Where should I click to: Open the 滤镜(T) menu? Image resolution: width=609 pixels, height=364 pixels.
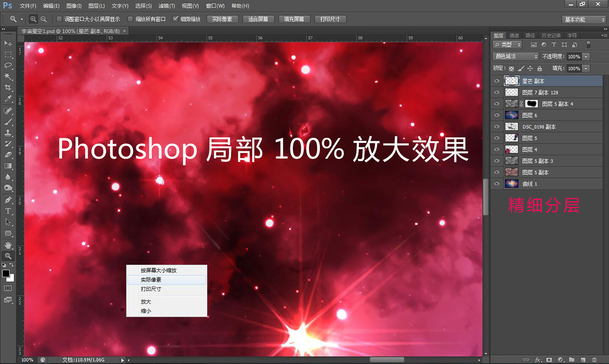(x=166, y=6)
